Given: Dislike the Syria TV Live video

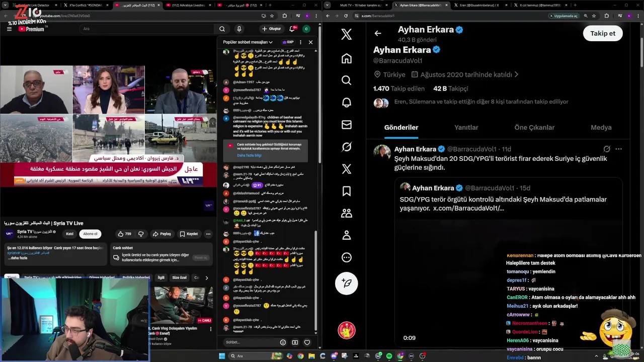Looking at the screenshot, I should 141,234.
